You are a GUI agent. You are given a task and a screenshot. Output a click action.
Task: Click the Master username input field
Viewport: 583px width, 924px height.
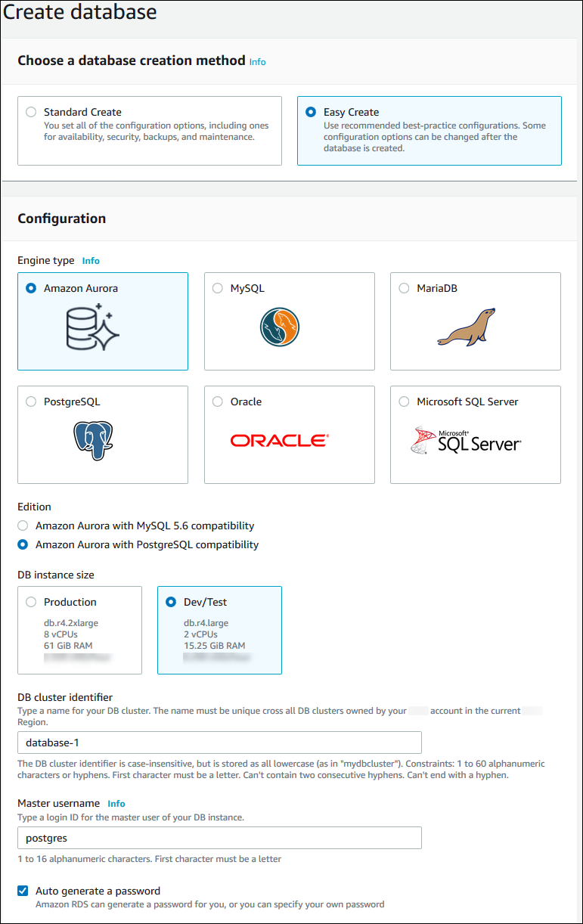tap(219, 838)
